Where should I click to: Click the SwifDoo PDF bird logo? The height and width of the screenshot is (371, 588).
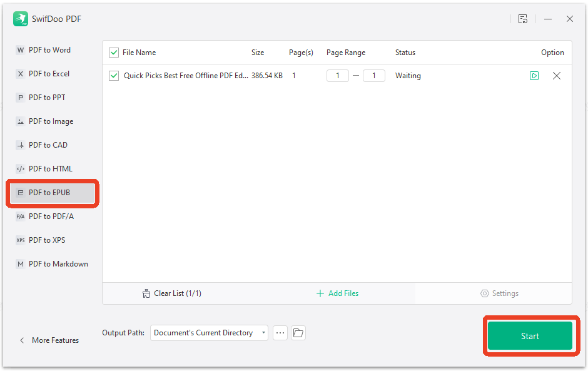(21, 19)
